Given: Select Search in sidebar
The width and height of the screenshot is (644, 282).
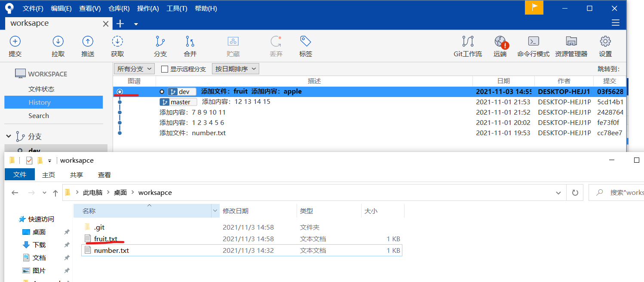Looking at the screenshot, I should click(x=39, y=115).
